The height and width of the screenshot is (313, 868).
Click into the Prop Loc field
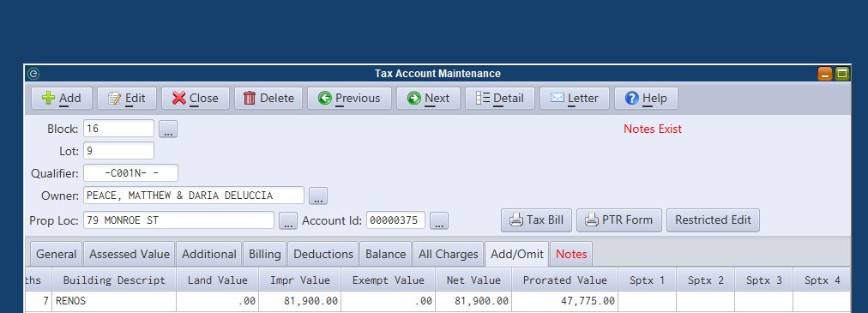[178, 220]
